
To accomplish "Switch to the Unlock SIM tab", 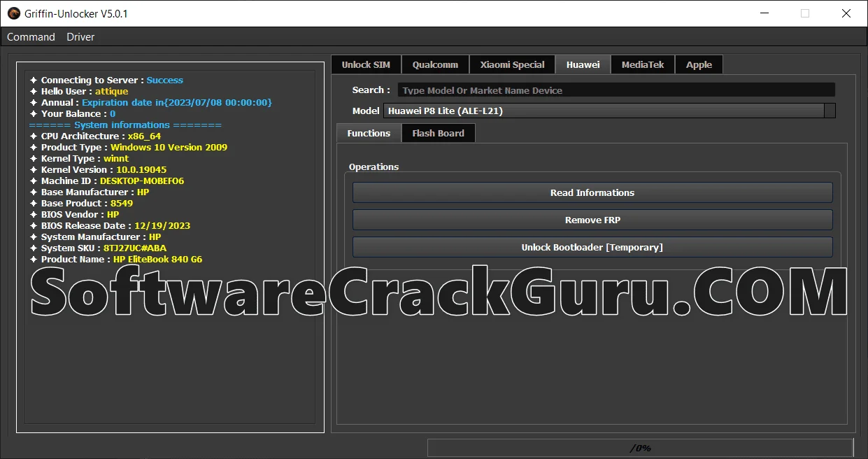I will point(366,64).
